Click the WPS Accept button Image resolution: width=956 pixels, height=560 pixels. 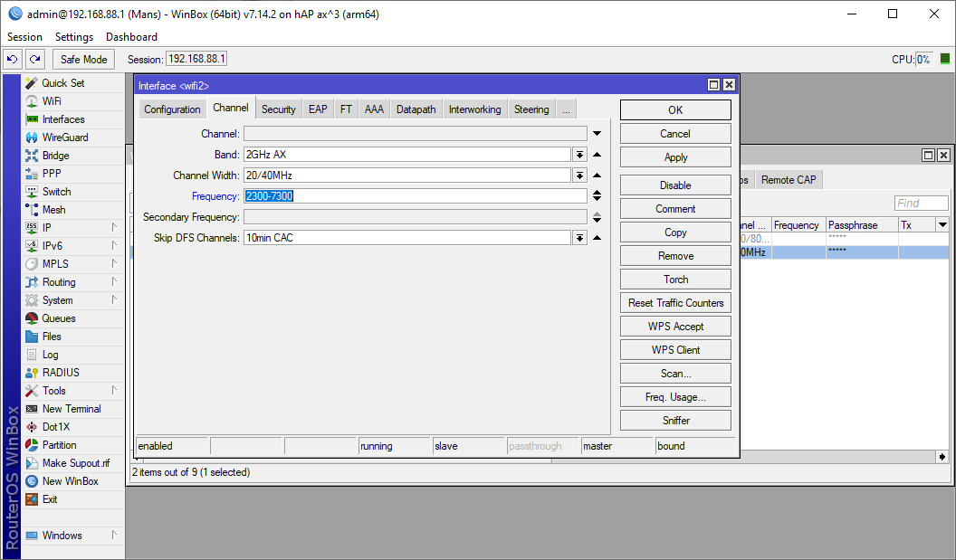(675, 327)
